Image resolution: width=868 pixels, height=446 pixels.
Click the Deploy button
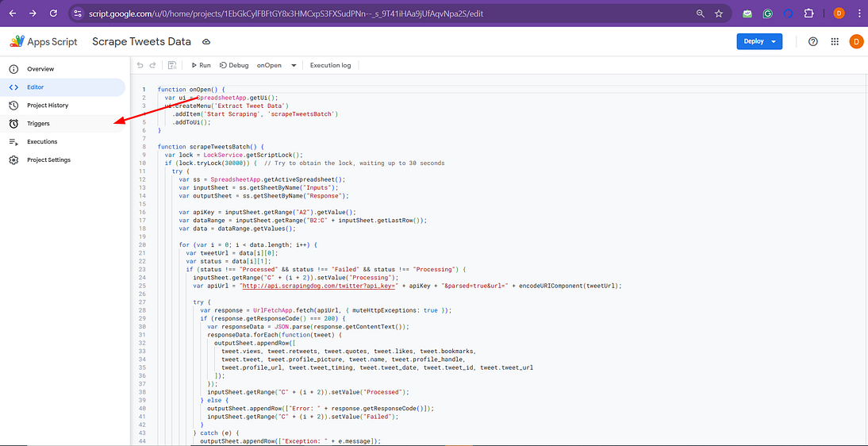pyautogui.click(x=754, y=41)
